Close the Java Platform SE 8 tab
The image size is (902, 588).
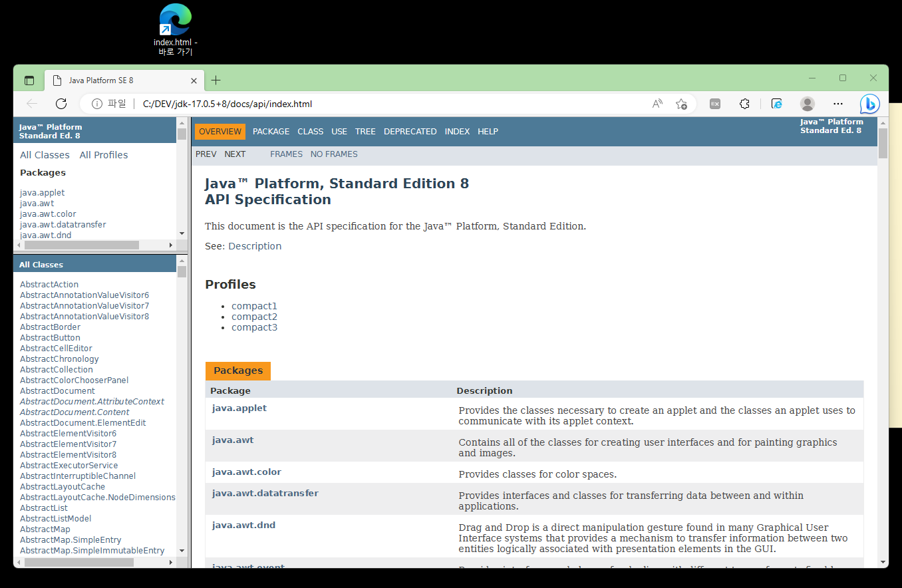tap(194, 80)
